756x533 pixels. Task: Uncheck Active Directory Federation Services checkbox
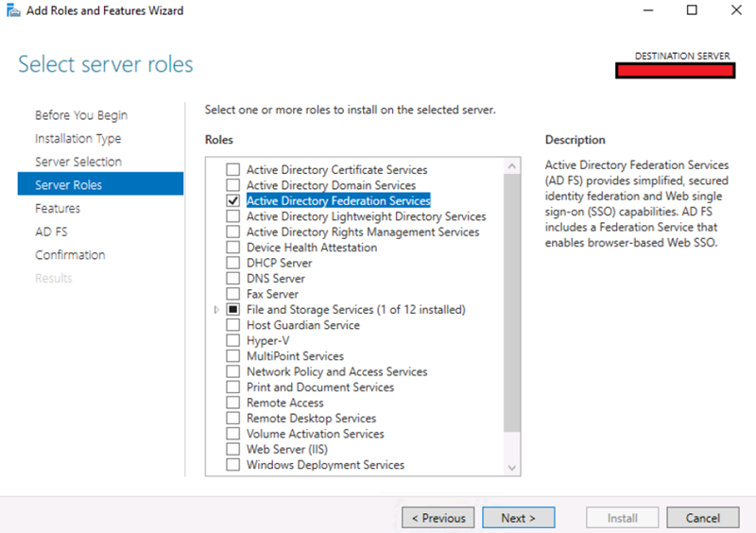pos(232,200)
